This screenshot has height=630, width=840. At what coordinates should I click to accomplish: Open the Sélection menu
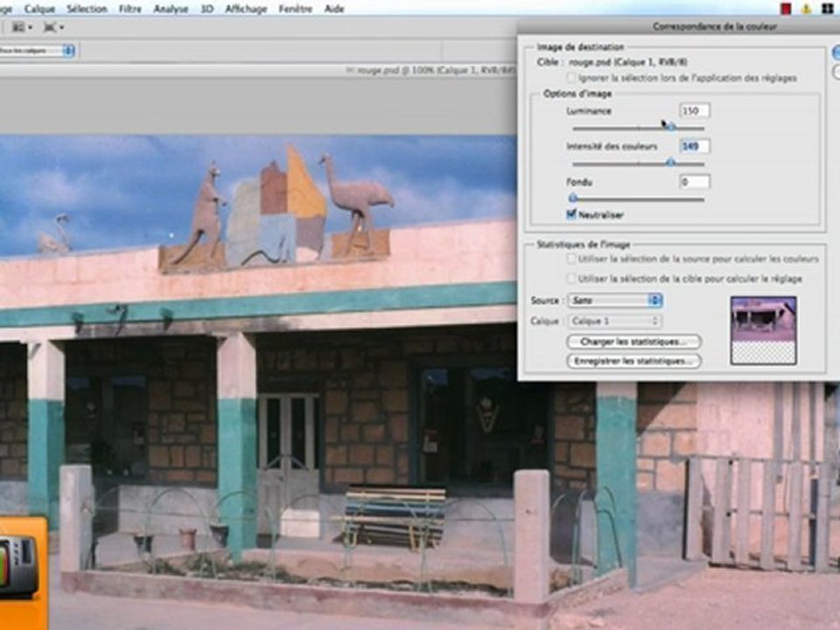87,9
